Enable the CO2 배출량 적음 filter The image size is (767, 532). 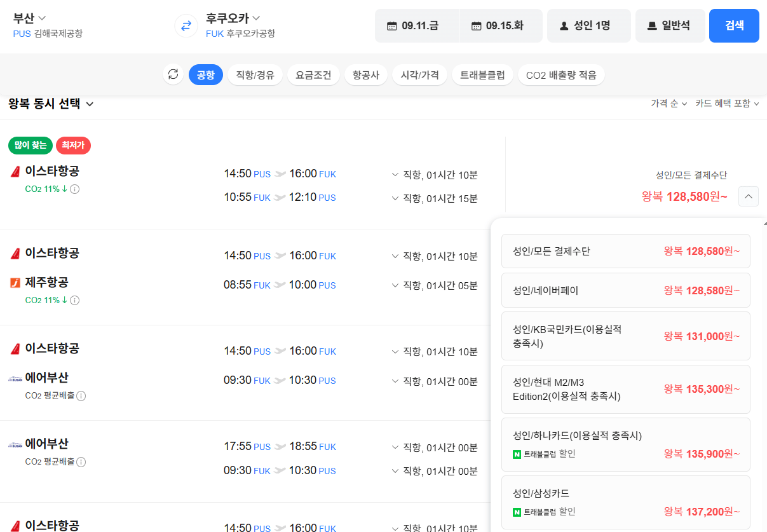click(x=561, y=74)
